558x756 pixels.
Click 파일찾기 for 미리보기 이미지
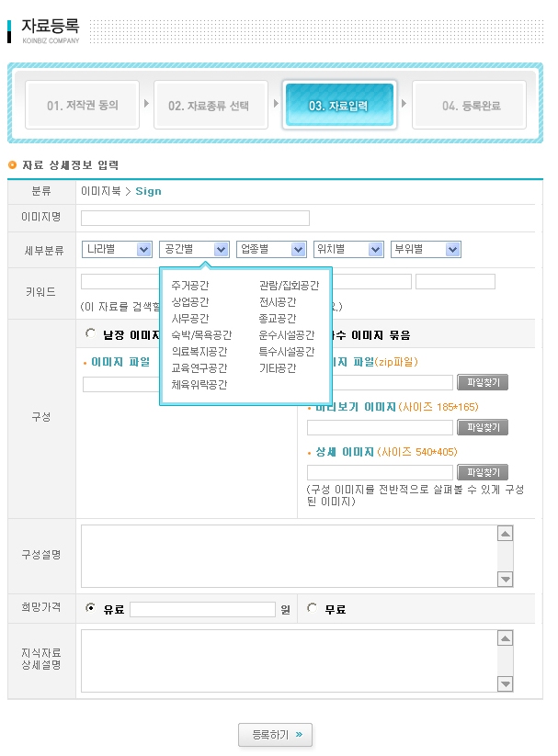click(483, 427)
